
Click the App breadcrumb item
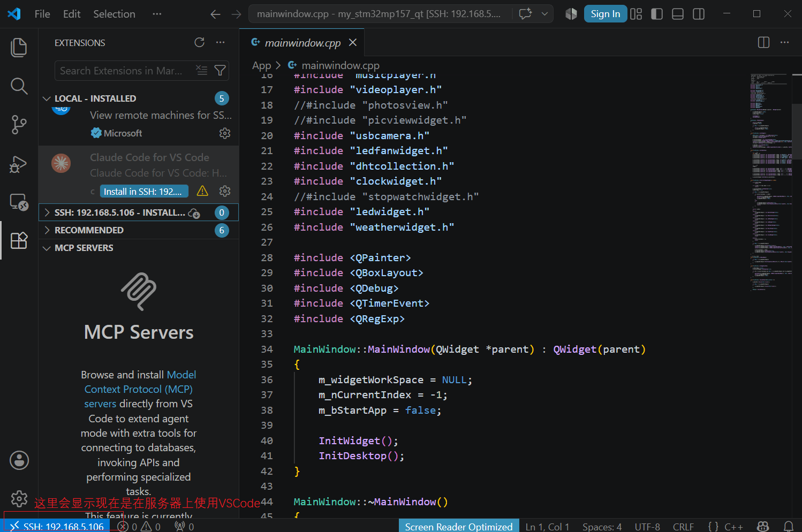point(262,65)
